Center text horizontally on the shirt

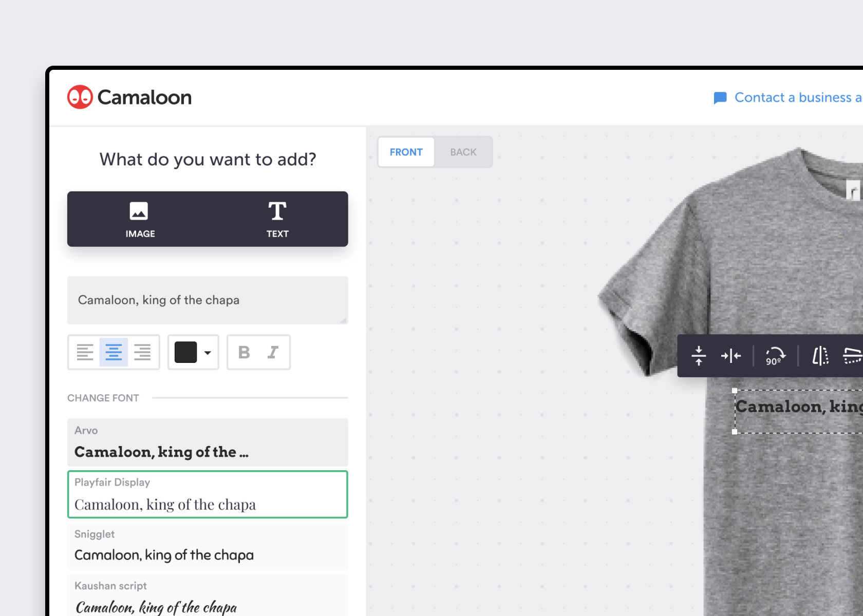click(730, 355)
